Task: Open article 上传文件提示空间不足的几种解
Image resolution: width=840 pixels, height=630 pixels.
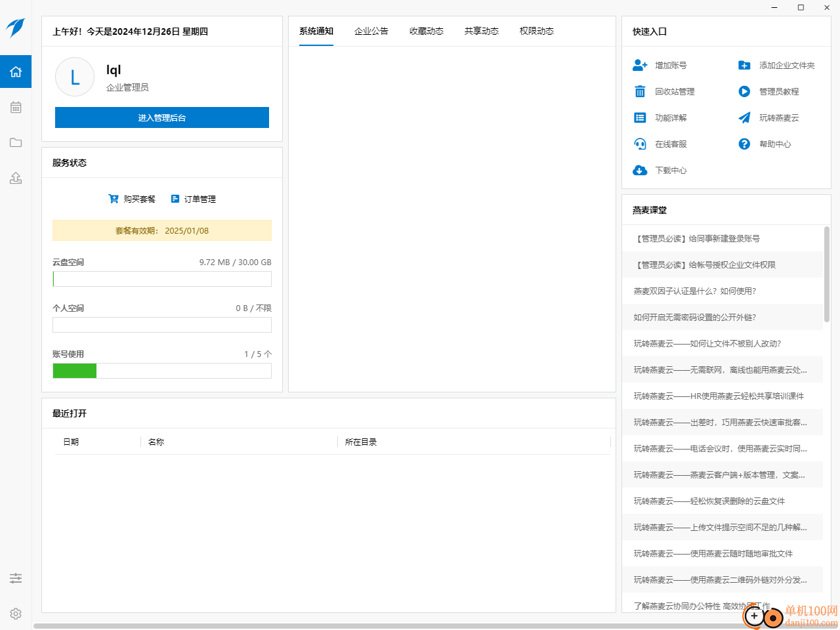Action: click(x=723, y=527)
